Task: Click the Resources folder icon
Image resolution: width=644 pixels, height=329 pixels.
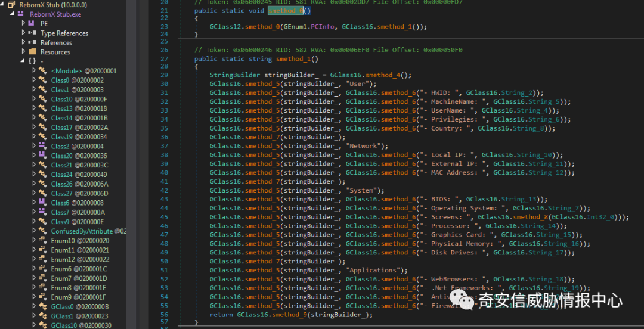Action: 32,52
